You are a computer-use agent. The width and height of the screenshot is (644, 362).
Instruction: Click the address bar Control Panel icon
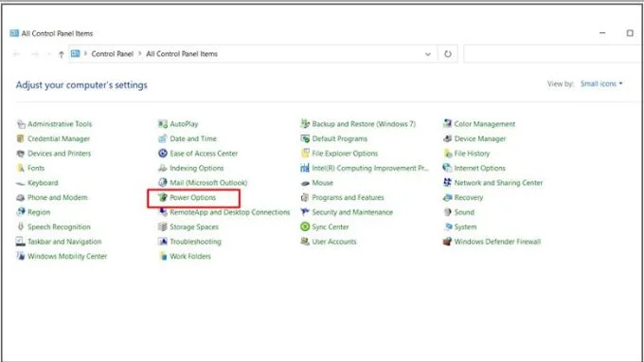(x=75, y=54)
